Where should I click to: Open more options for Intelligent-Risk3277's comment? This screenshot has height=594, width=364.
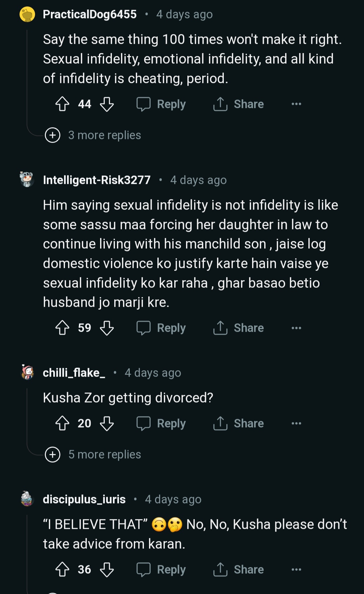tap(296, 328)
